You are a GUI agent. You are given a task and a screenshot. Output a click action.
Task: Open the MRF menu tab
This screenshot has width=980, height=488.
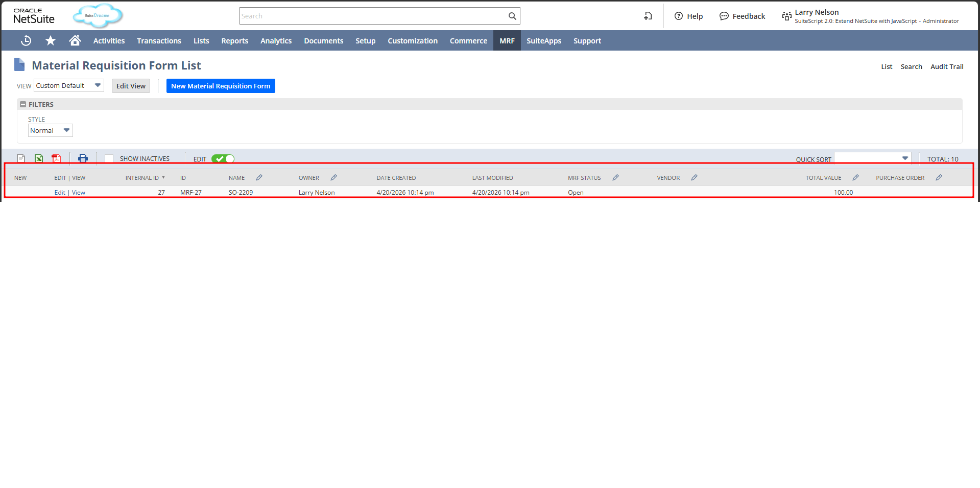click(x=507, y=41)
